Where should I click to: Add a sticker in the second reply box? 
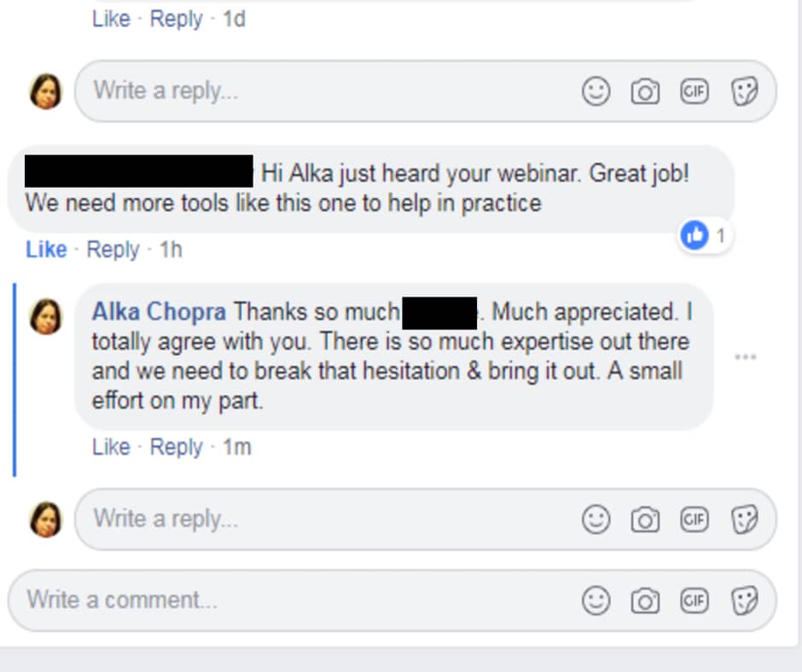744,519
